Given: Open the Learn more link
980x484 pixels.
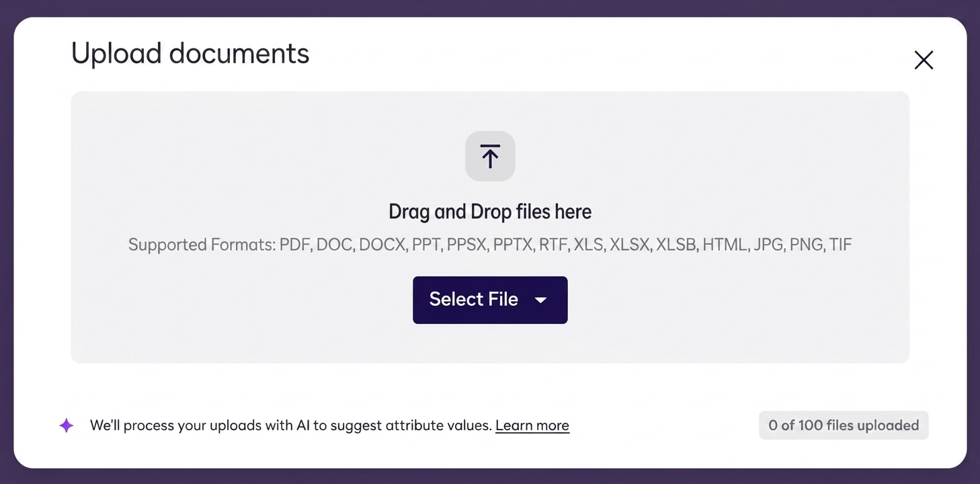Looking at the screenshot, I should 532,426.
